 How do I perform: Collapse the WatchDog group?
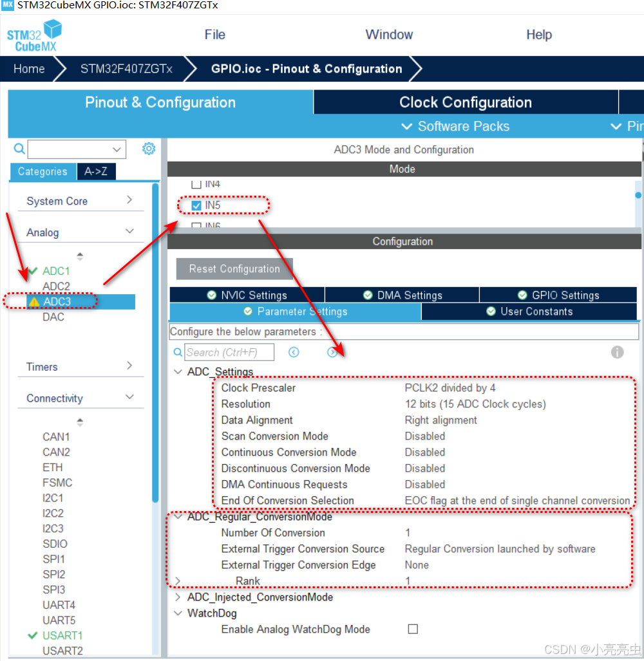[x=178, y=613]
